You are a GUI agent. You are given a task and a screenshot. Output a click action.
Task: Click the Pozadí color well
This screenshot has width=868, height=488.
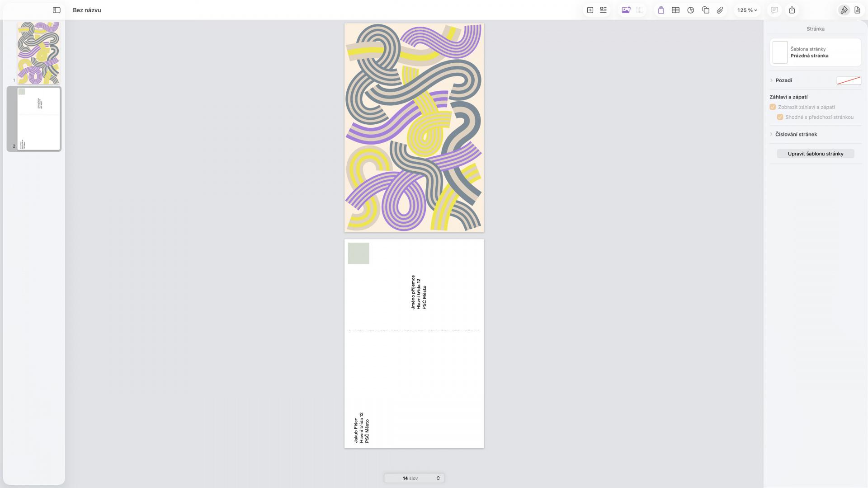click(x=849, y=80)
